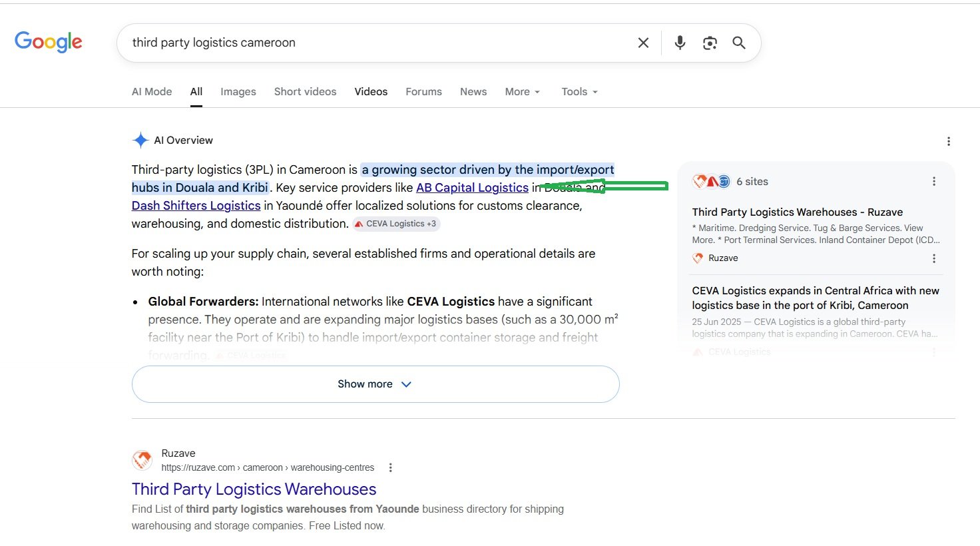Open the Forums tab
This screenshot has height=546, width=980.
coord(424,92)
